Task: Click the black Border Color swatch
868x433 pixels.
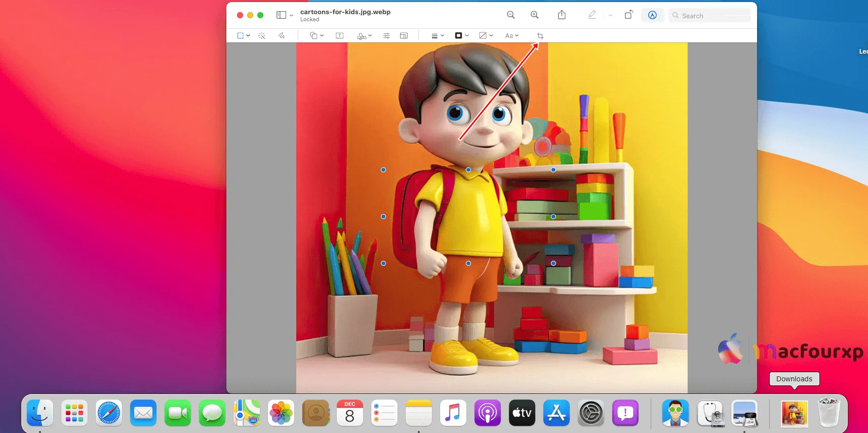Action: 458,35
